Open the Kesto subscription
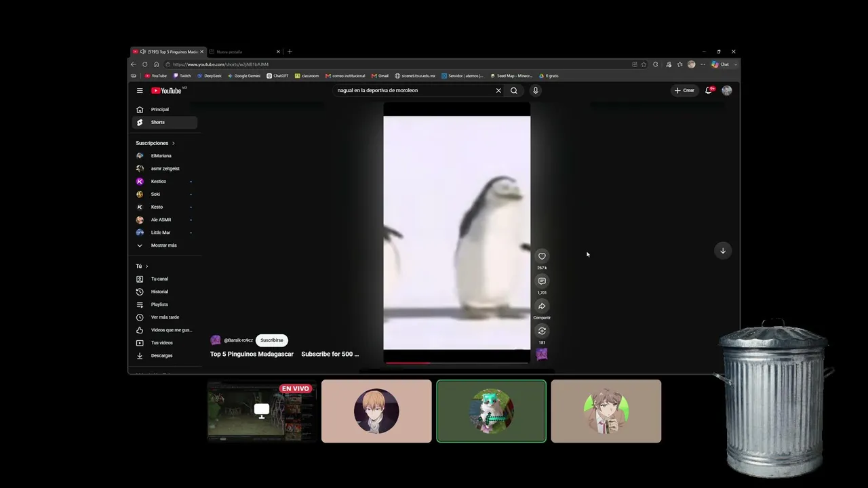The height and width of the screenshot is (488, 868). 165,207
